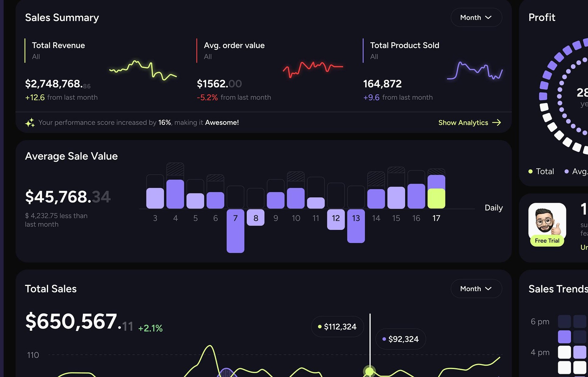Click the purple 6 pm Sales Trends cell
The height and width of the screenshot is (377, 588).
(x=564, y=337)
